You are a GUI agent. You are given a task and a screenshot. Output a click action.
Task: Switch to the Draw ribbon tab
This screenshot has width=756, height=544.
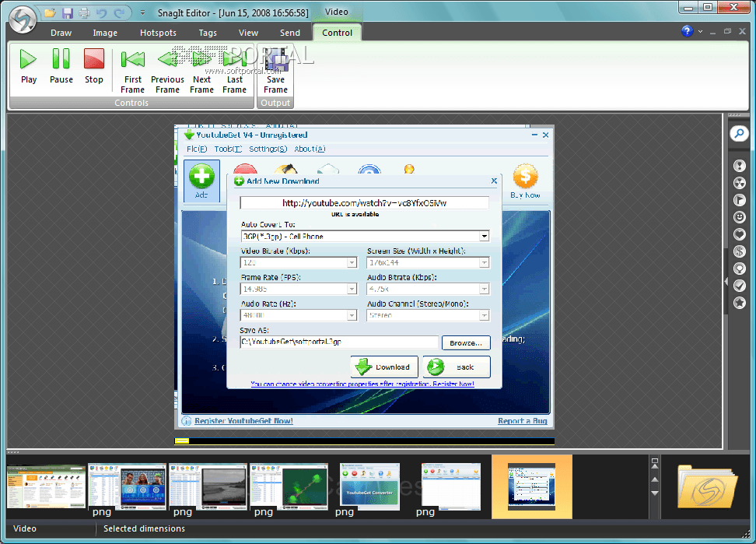[61, 33]
